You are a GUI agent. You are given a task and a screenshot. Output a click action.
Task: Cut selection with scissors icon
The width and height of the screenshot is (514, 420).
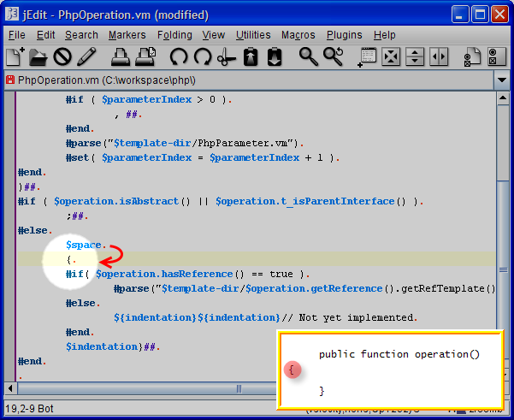point(227,57)
